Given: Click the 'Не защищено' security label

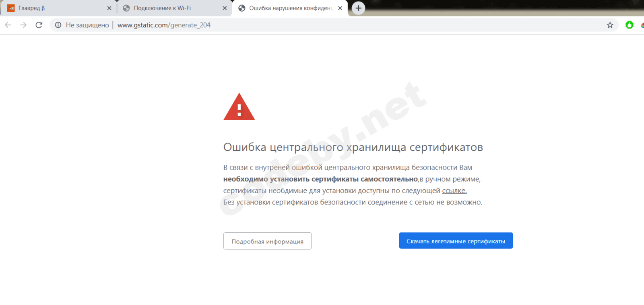Looking at the screenshot, I should (87, 25).
